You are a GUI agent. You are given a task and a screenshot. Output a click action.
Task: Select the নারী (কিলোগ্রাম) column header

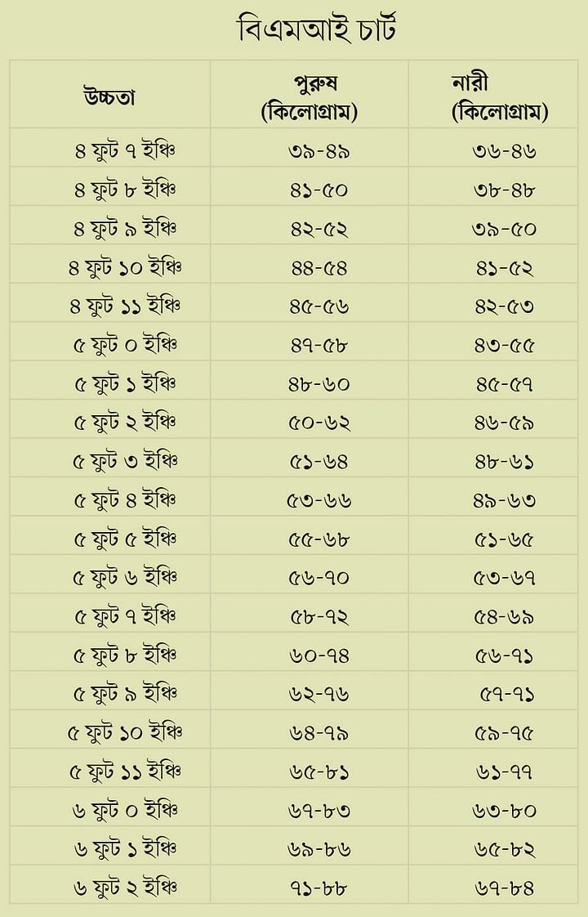tap(500, 97)
